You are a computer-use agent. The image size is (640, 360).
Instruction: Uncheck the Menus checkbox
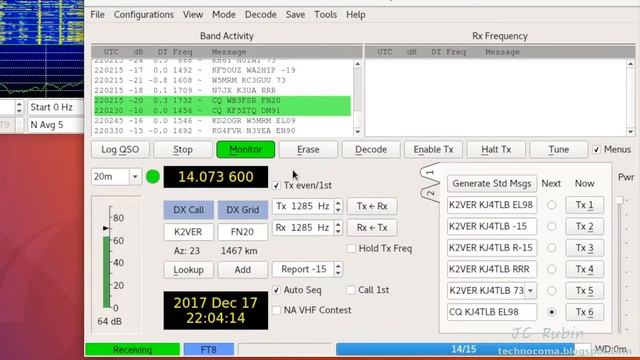[x=597, y=149]
